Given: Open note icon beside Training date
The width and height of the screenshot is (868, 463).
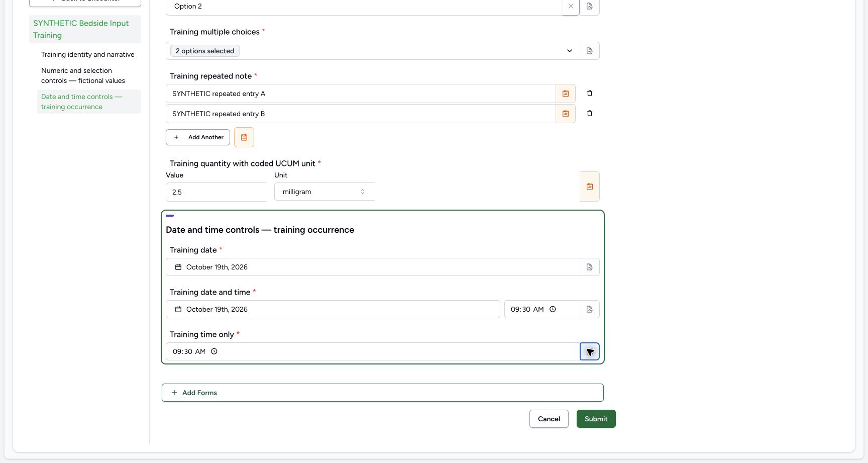Looking at the screenshot, I should tap(590, 267).
